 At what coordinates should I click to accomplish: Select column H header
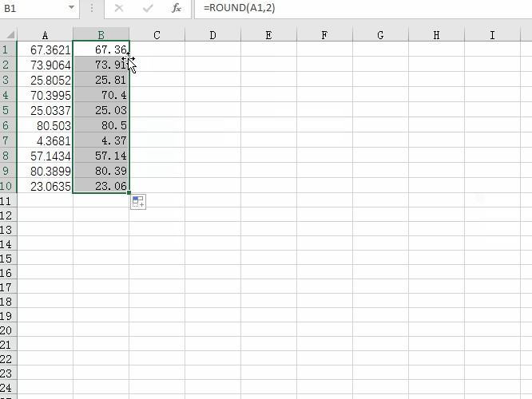[437, 35]
